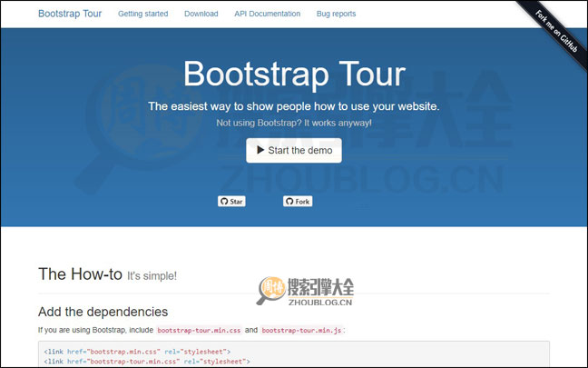The image size is (588, 368).
Task: Go to Getting started in navbar
Action: 142,14
